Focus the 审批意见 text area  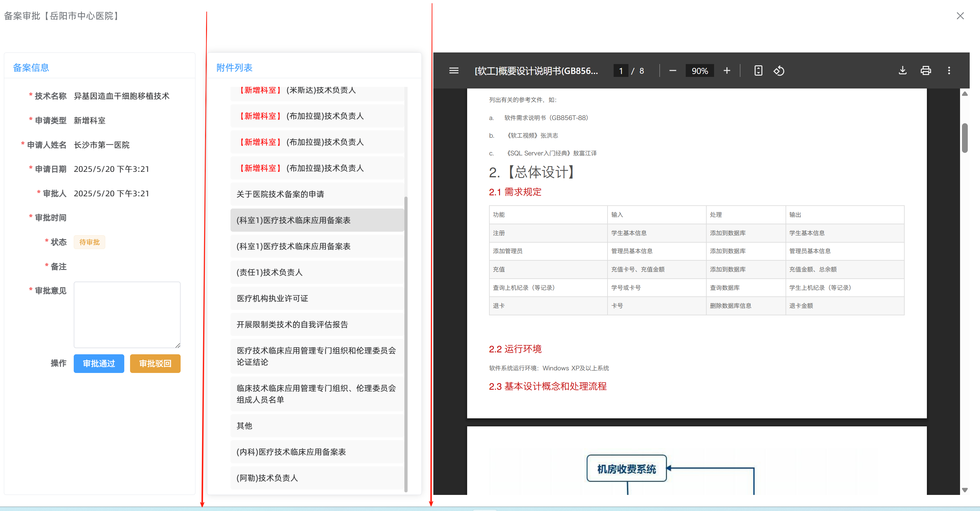pos(127,314)
